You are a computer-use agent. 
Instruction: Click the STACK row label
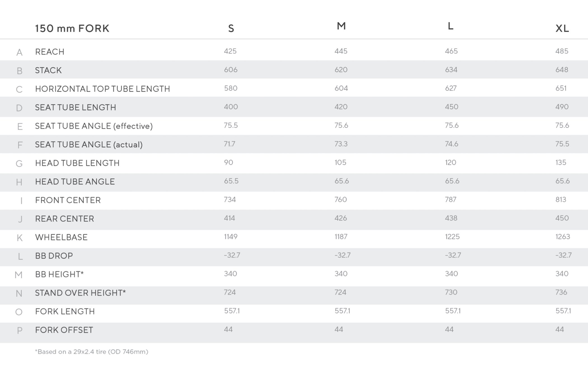[48, 70]
